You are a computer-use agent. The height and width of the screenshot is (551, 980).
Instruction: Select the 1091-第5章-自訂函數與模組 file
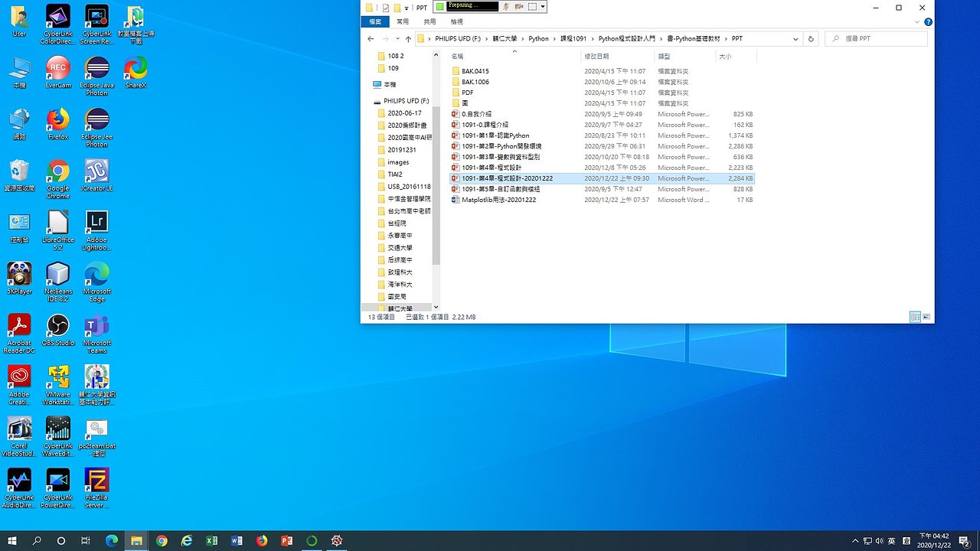(x=500, y=189)
